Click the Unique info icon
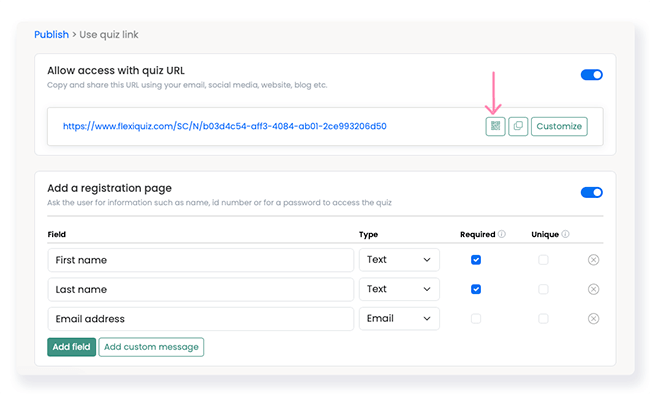The width and height of the screenshot is (650, 394). 565,234
